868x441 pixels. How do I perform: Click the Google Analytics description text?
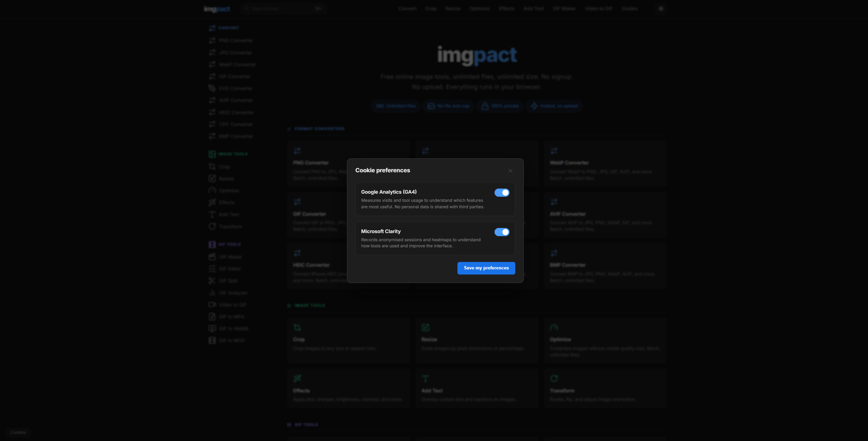point(422,204)
